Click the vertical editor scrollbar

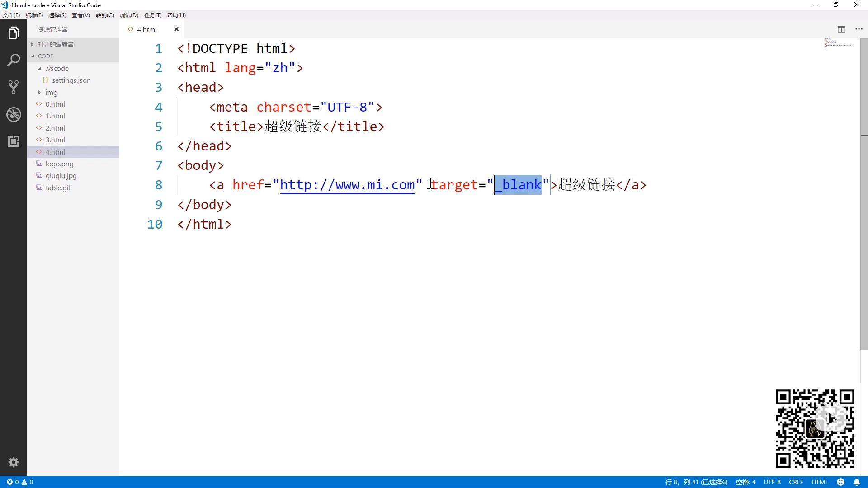pyautogui.click(x=864, y=226)
